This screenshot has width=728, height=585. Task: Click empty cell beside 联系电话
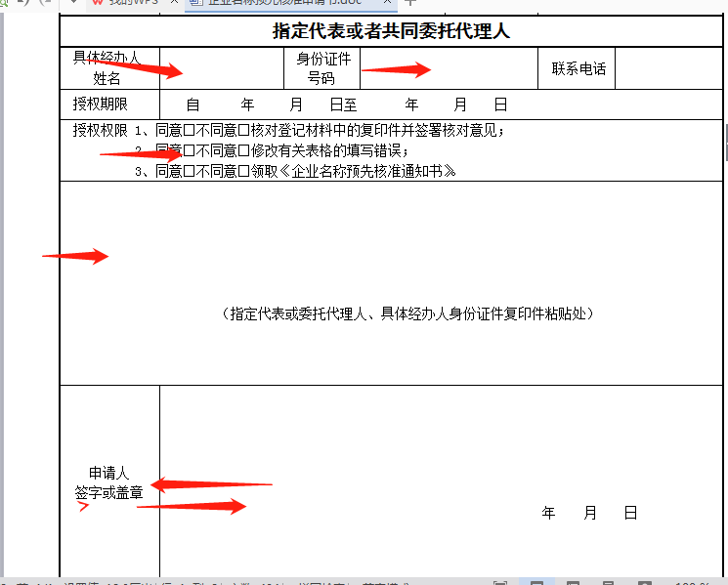668,68
